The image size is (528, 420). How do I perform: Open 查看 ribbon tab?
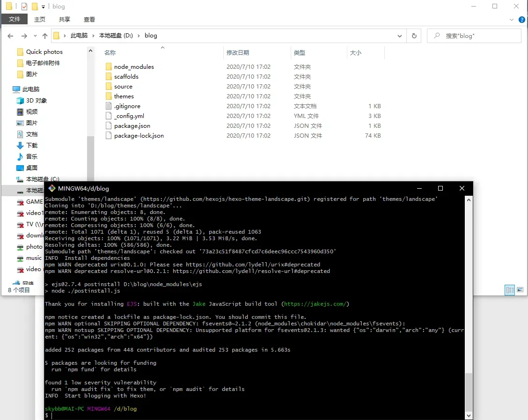89,20
